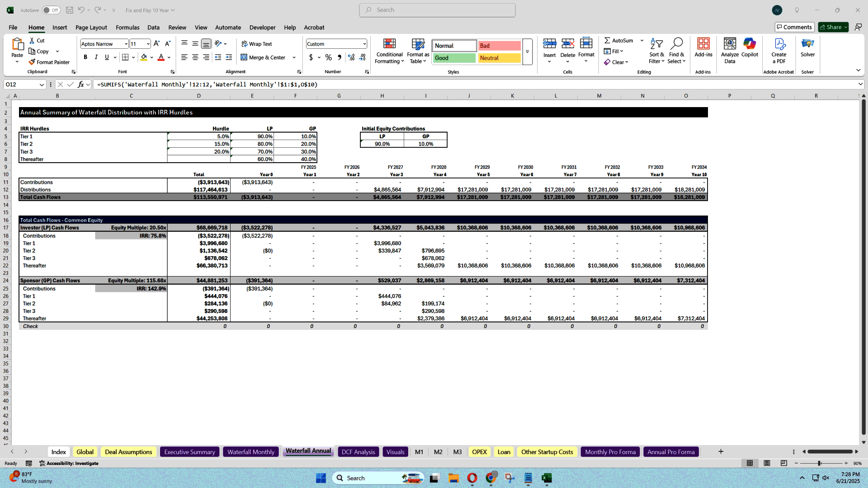The image size is (868, 488).
Task: Click the Borders icon
Action: pyautogui.click(x=125, y=57)
